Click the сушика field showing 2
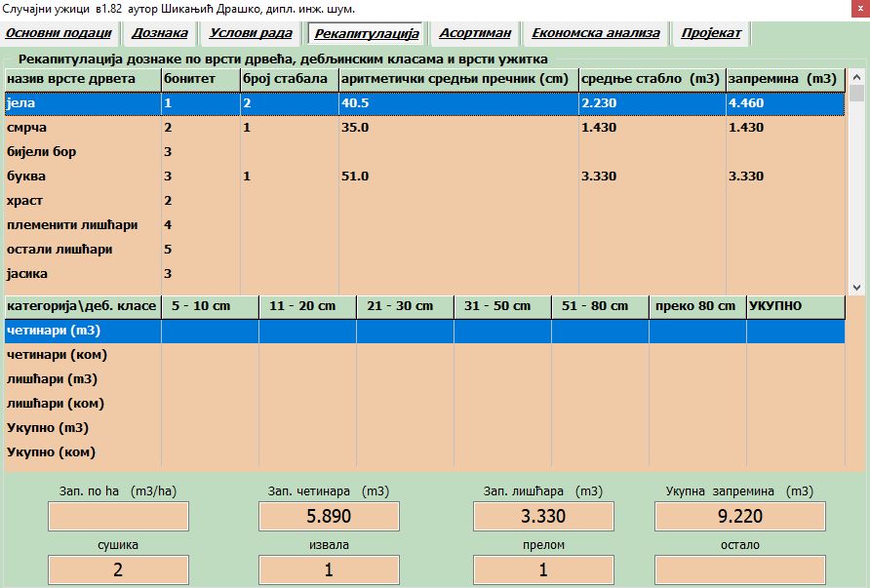 tap(118, 569)
